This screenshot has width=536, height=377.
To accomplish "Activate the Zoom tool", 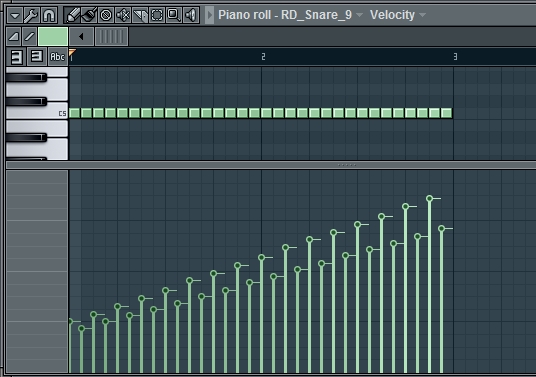I will pos(174,15).
